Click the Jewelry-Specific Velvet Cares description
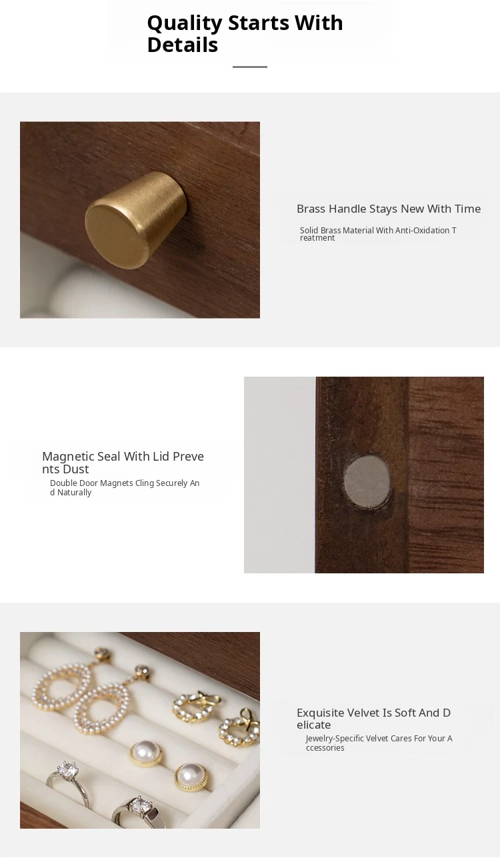The image size is (500, 868). pos(379,743)
